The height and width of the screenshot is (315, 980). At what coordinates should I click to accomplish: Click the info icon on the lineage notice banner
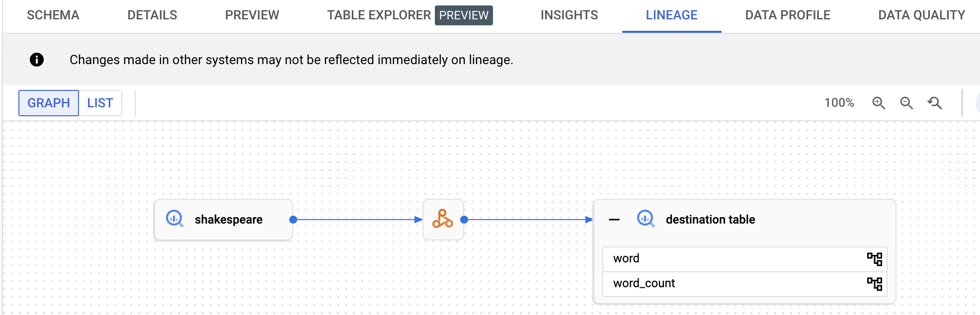pos(36,60)
